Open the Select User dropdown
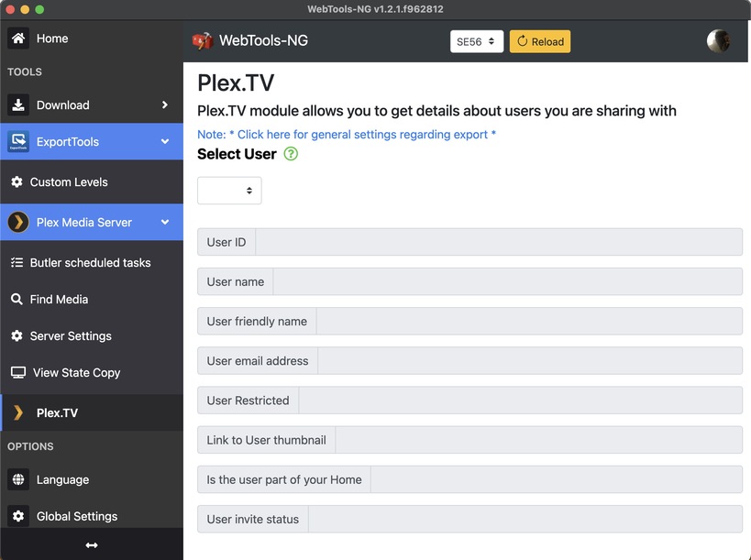This screenshot has height=560, width=751. [229, 191]
